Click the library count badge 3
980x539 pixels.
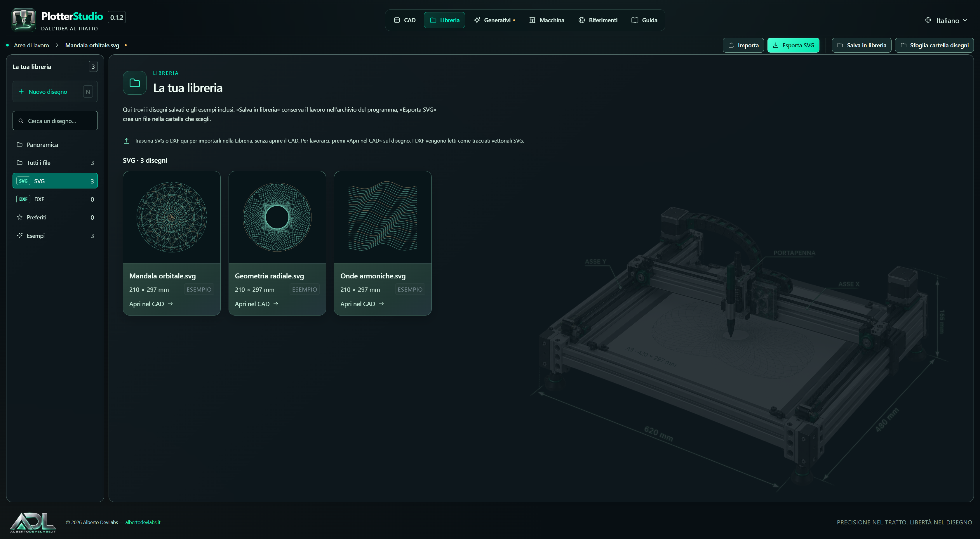(93, 67)
